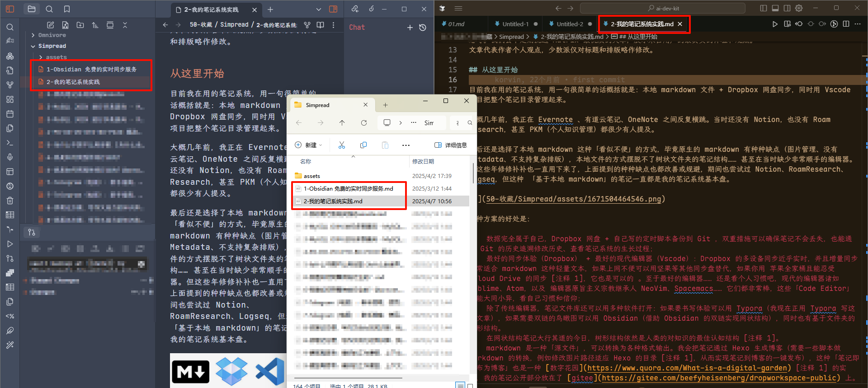Change the sort order in Obsidian file explorer

tap(95, 25)
